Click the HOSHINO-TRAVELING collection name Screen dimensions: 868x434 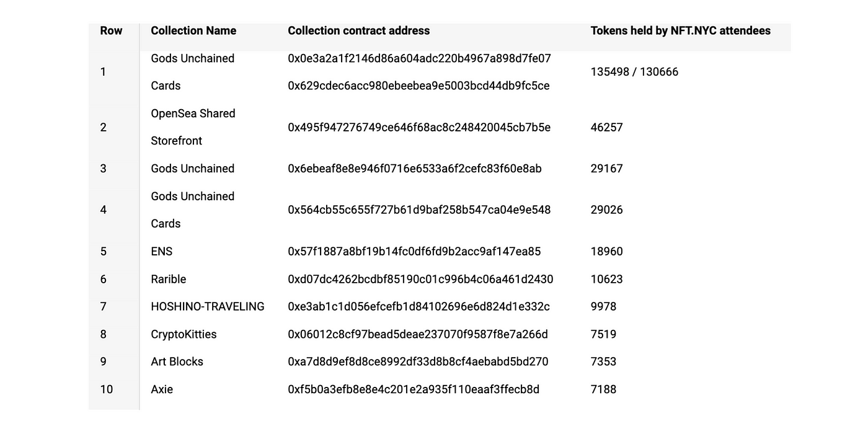pos(207,306)
